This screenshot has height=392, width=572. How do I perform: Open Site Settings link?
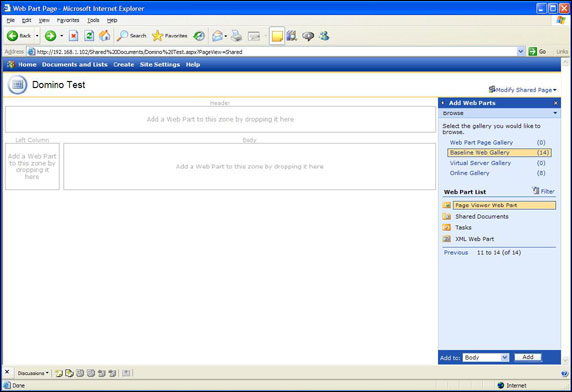(x=160, y=65)
